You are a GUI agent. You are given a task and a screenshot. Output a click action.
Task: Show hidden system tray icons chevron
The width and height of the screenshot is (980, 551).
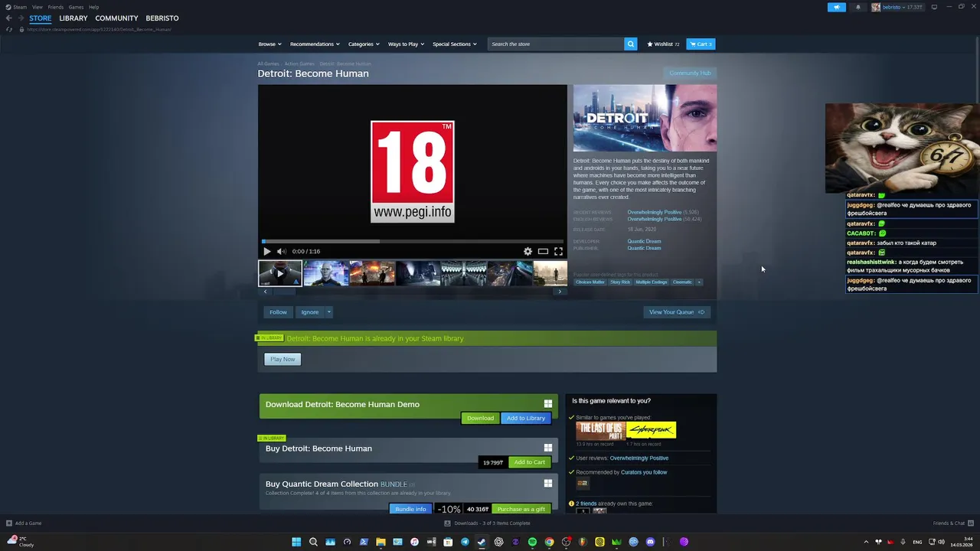click(866, 542)
